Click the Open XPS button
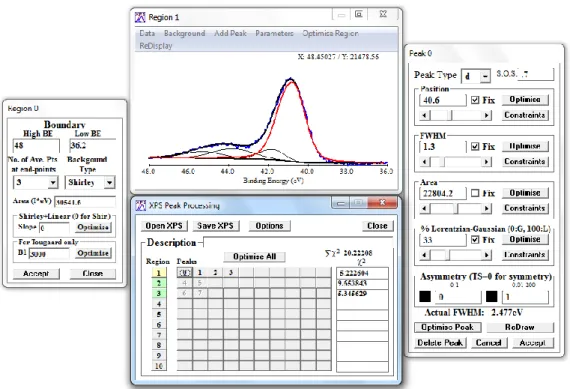 coord(164,226)
